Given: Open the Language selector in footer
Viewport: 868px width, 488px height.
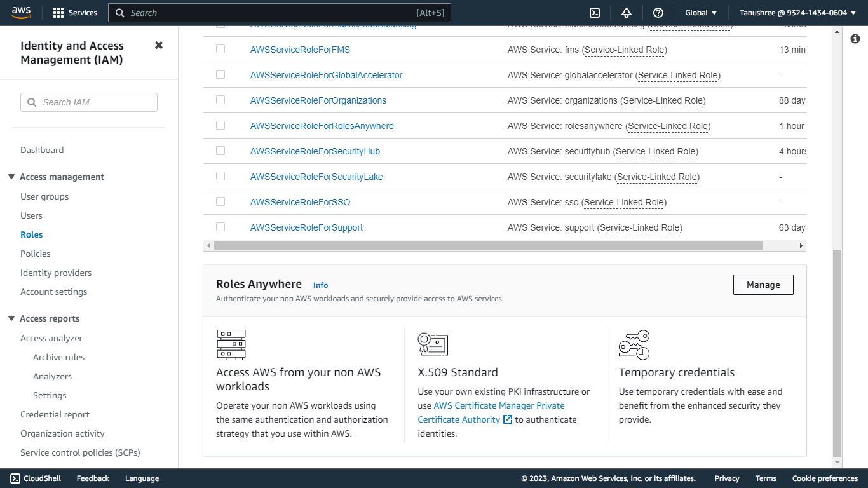Looking at the screenshot, I should (x=142, y=478).
